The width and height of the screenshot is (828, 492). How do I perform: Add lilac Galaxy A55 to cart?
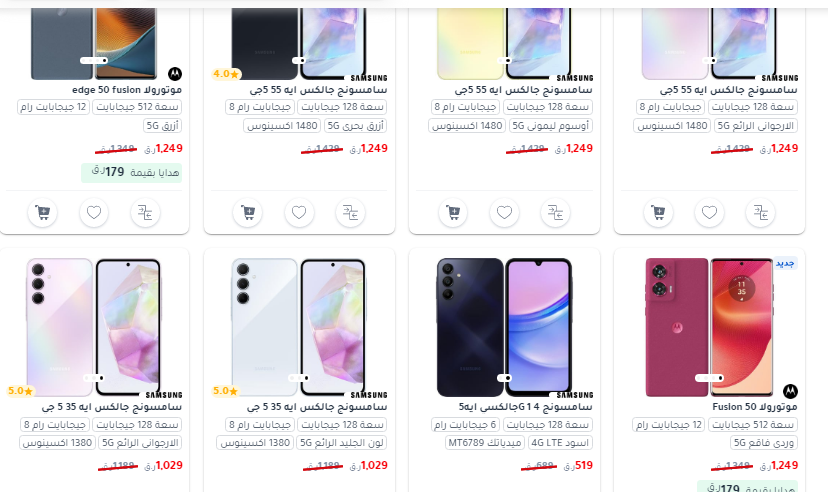658,213
